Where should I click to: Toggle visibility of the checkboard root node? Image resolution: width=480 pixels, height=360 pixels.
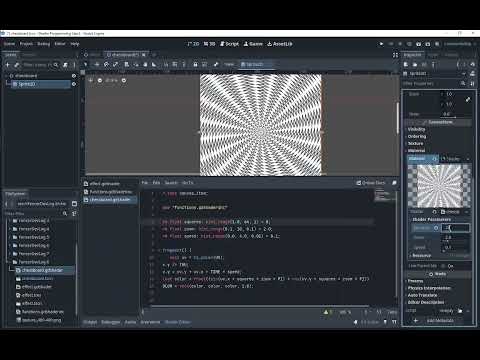74,76
